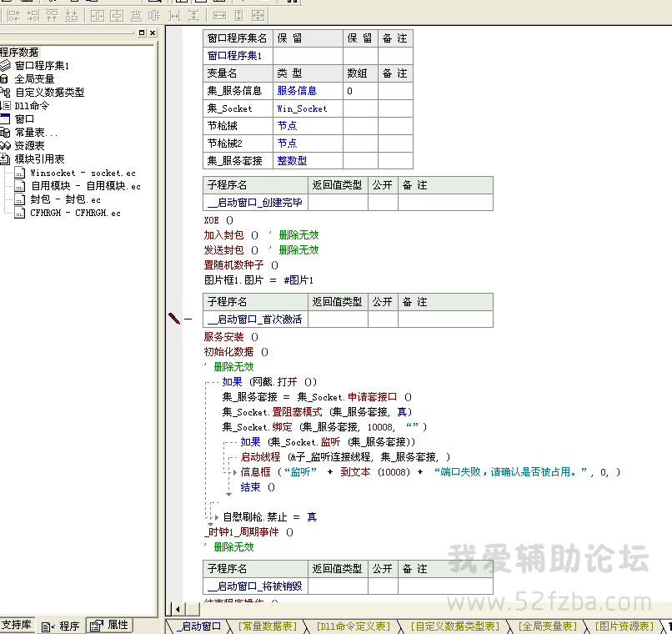This screenshot has width=672, height=634.
Task: Click the 模块引用表 tree icon
Action: coord(5,159)
